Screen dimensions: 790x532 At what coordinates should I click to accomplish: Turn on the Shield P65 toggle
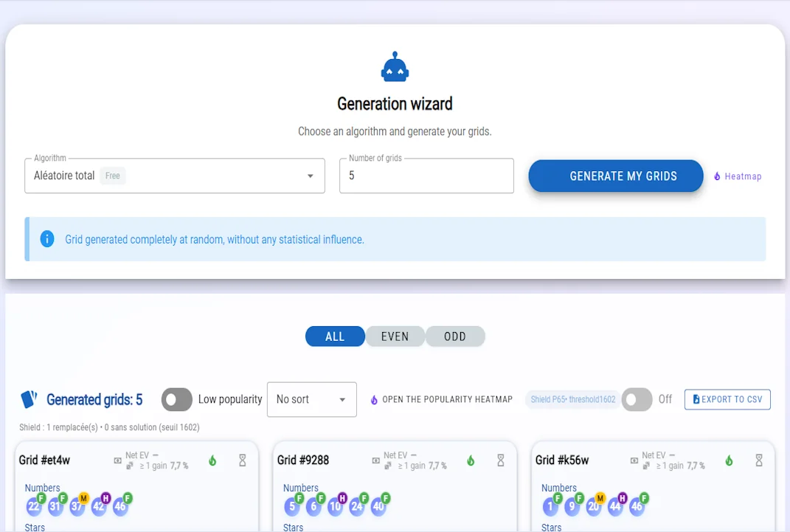click(x=637, y=399)
